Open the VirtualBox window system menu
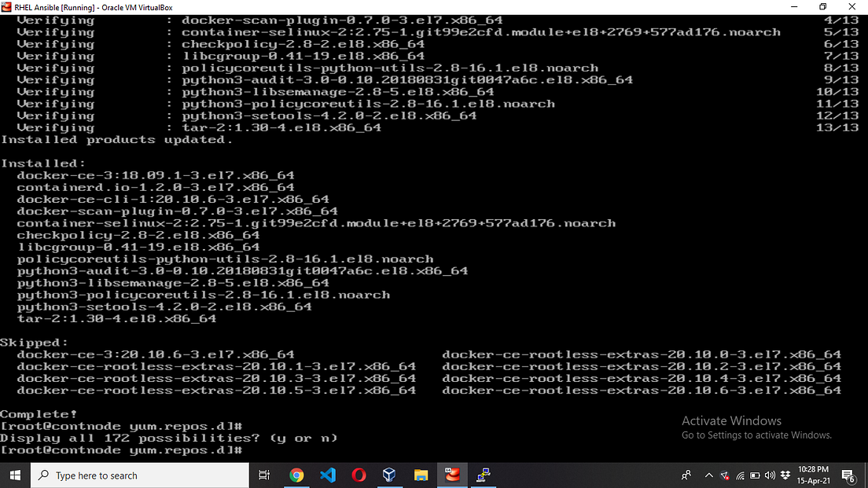 pos(6,6)
